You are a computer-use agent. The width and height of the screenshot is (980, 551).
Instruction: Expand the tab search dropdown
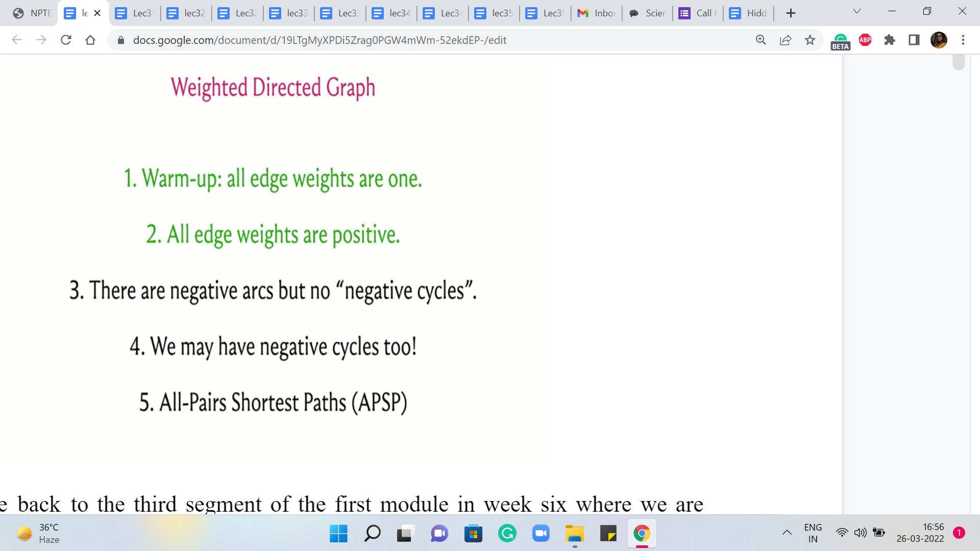[857, 11]
